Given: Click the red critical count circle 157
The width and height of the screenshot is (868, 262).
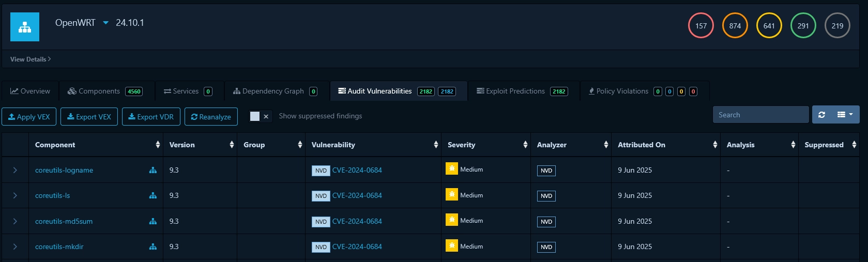Looking at the screenshot, I should 701,26.
